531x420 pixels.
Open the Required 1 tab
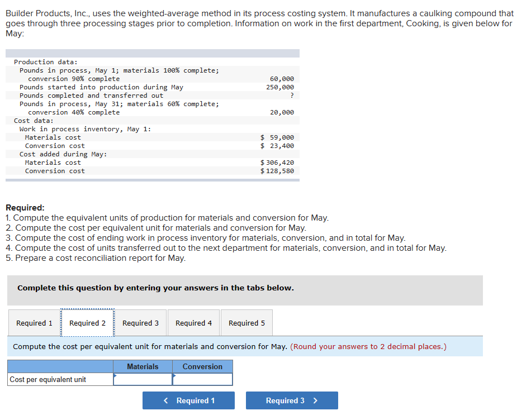(x=34, y=323)
